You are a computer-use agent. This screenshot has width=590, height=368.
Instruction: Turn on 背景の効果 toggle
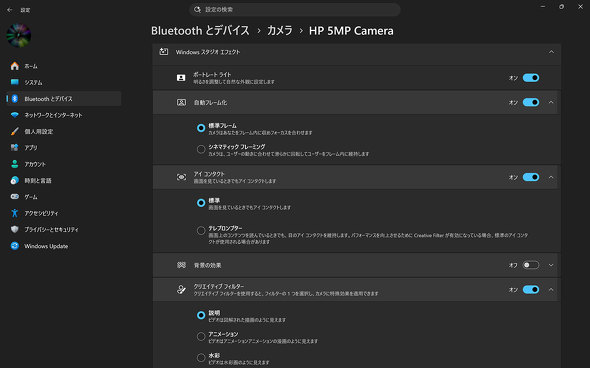point(531,265)
